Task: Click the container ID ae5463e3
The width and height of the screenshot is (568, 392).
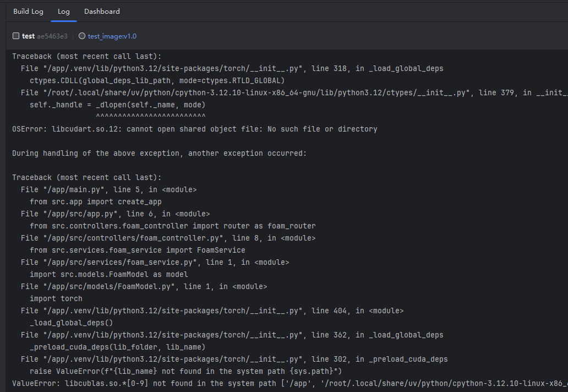Action: tap(52, 36)
